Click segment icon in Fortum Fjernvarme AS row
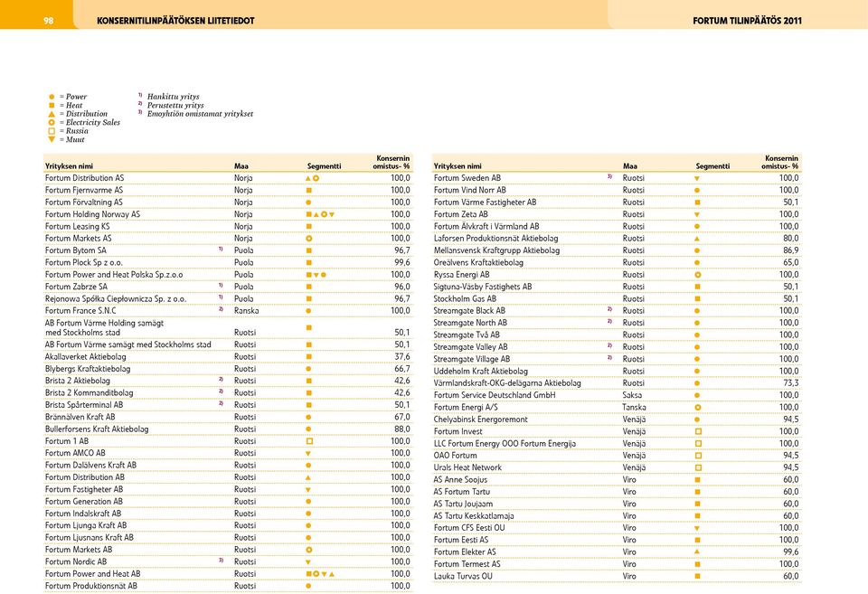 (309, 191)
